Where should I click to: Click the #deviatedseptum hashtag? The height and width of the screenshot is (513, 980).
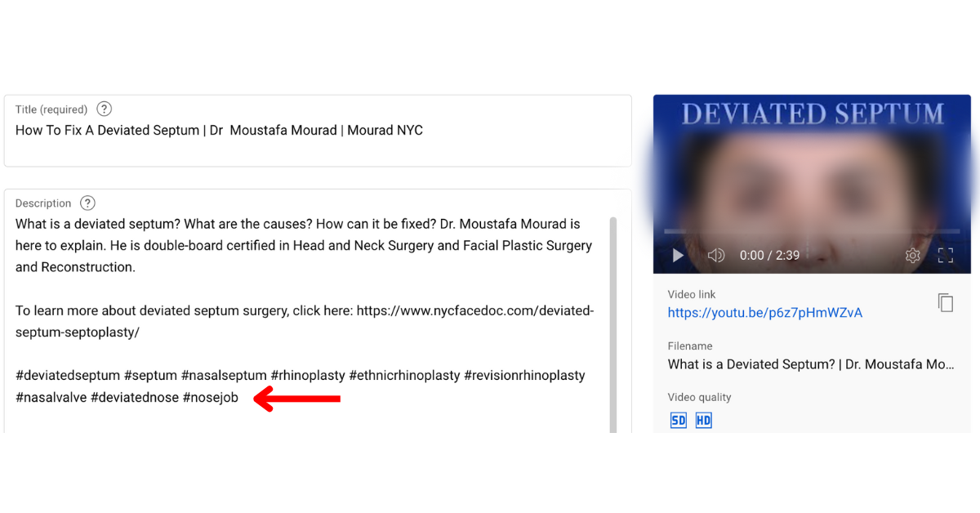68,376
